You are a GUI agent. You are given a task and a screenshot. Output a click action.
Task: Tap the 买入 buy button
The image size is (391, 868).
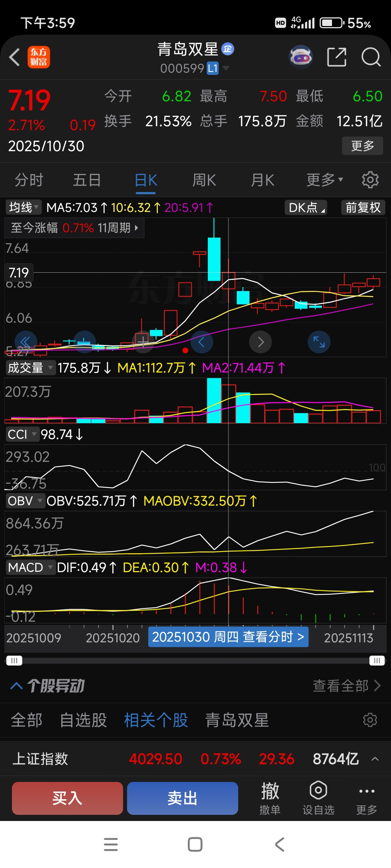click(67, 798)
